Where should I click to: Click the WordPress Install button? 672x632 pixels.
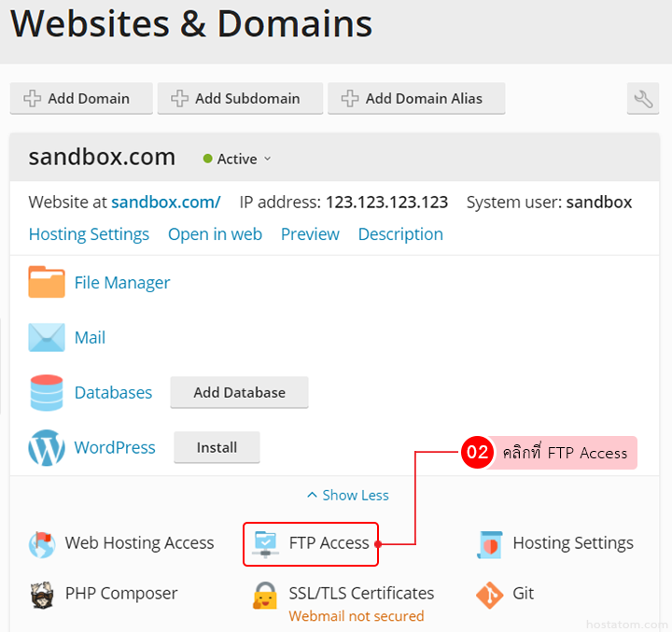pyautogui.click(x=217, y=448)
